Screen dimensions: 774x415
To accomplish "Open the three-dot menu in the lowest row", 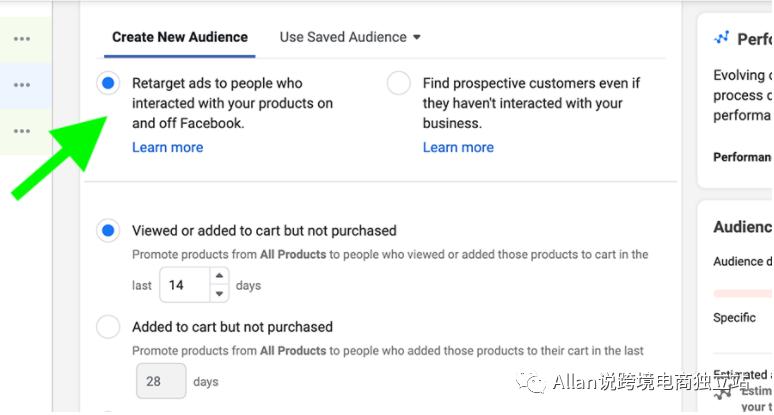I will 21,131.
